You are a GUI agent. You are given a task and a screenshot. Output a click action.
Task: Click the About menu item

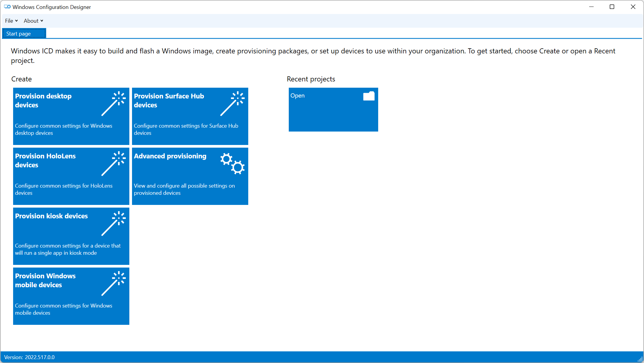point(33,20)
